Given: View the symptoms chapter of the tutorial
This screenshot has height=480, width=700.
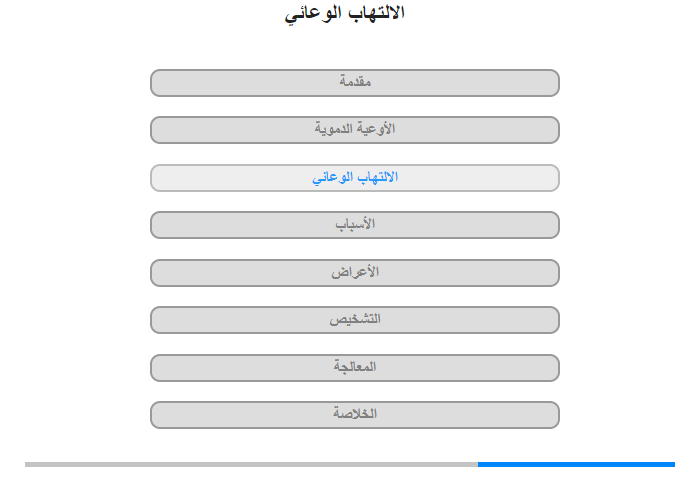Looking at the screenshot, I should [355, 273].
